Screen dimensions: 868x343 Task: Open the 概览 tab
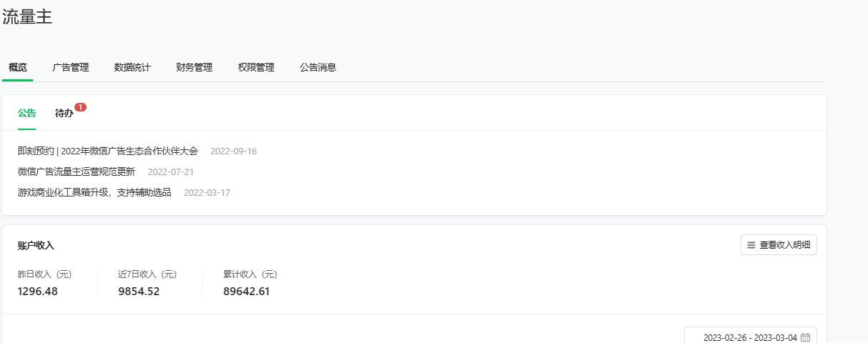[x=18, y=68]
